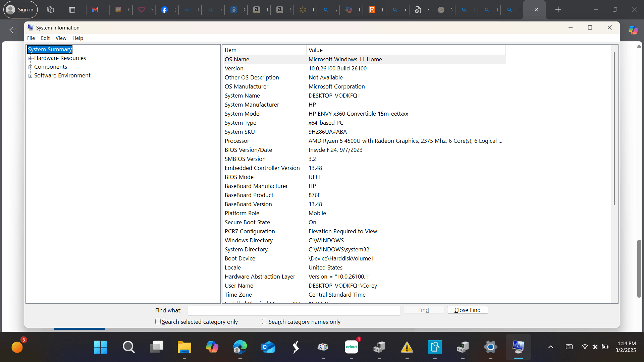
Task: Launch Outlook from the taskbar
Action: (268, 347)
